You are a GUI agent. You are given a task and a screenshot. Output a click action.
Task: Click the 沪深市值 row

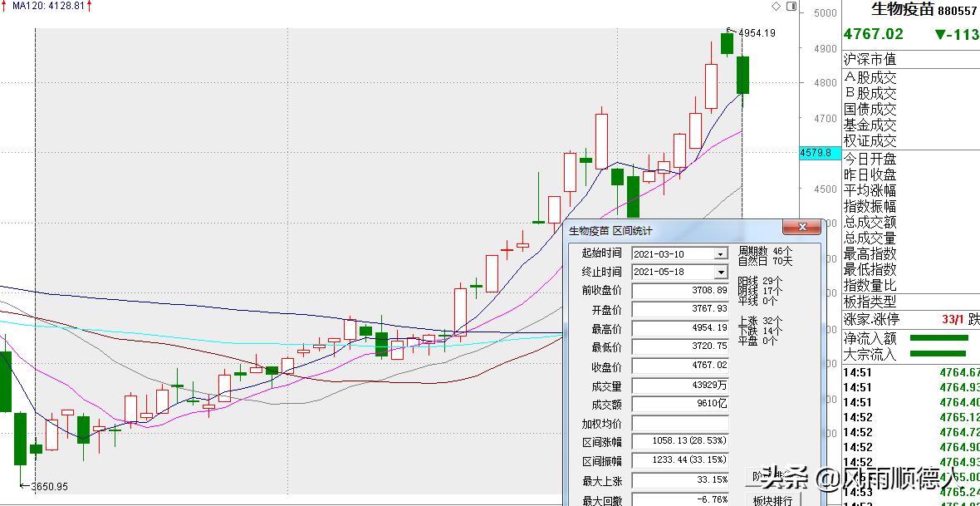(911, 60)
